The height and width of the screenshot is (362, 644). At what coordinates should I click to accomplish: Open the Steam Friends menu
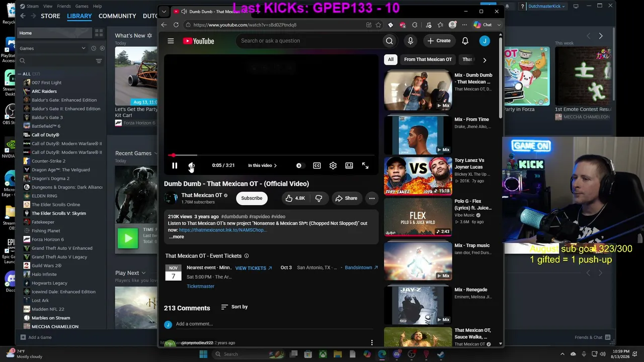coord(64,6)
